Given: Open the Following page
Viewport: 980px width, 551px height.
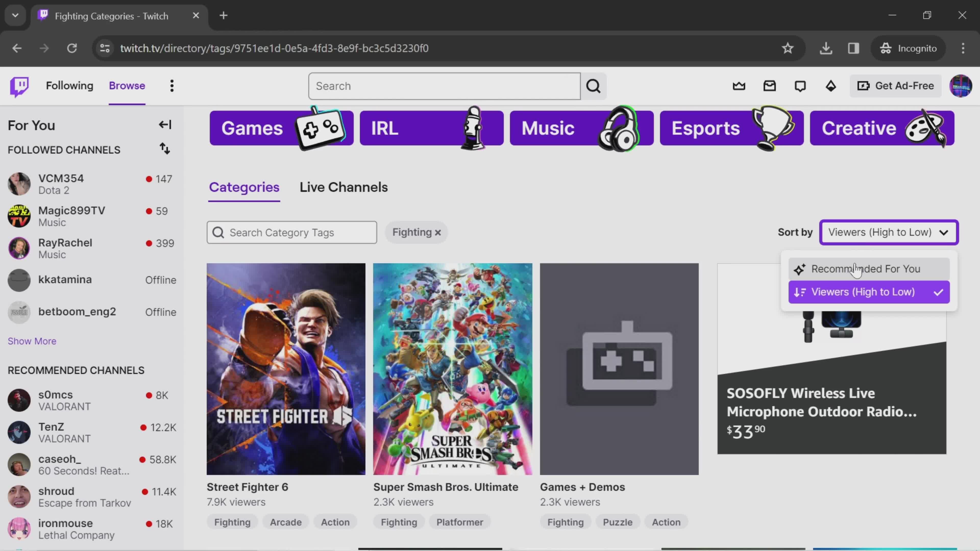Looking at the screenshot, I should point(70,86).
